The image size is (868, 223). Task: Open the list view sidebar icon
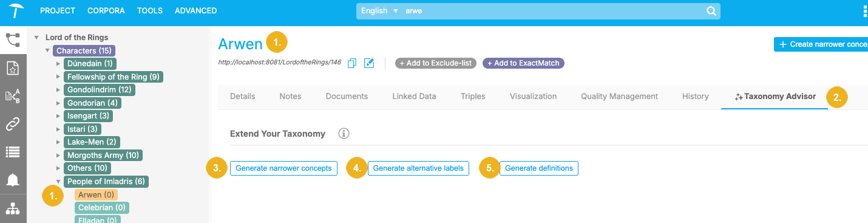coord(13,152)
